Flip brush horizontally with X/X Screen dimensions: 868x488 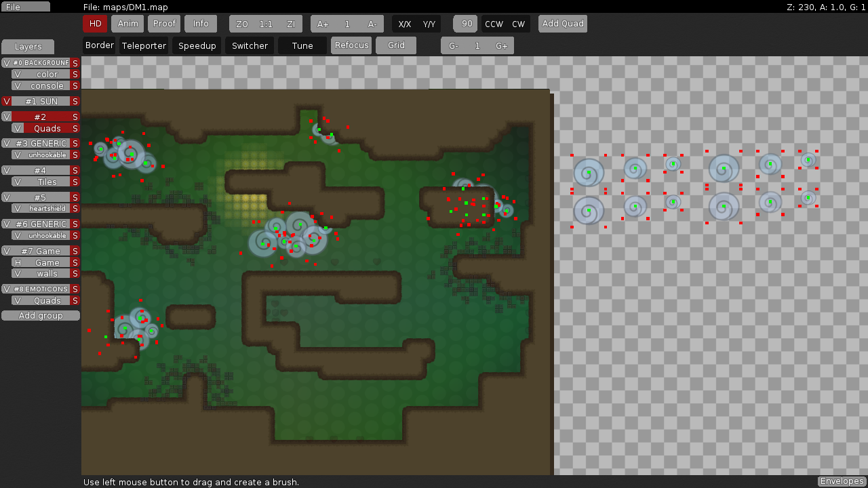(x=404, y=24)
